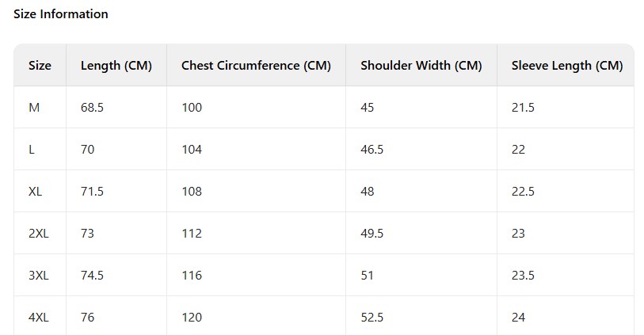Click the shoulder width value 52.5

pyautogui.click(x=372, y=318)
